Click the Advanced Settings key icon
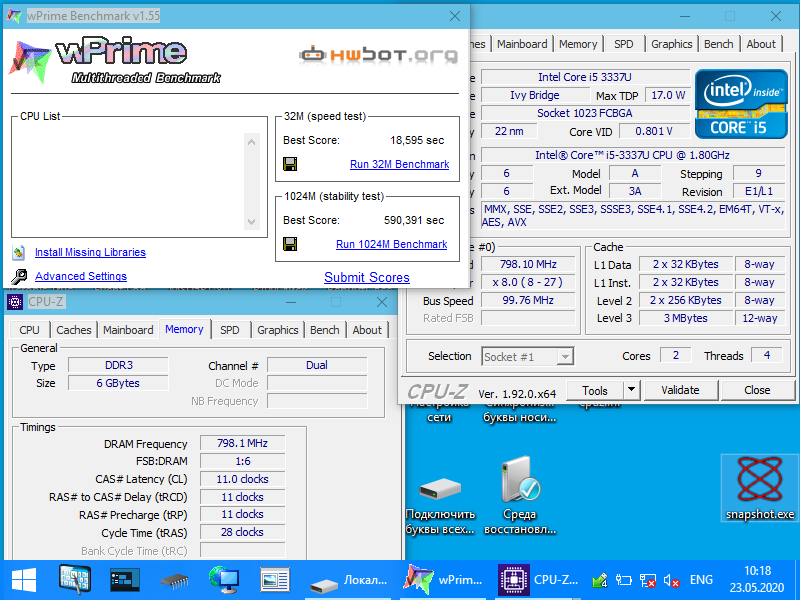 (x=19, y=276)
